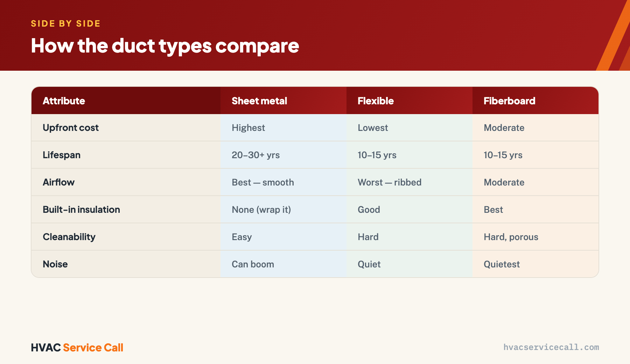
Task: Click the 'Quietest' noise cell
Action: tap(535, 264)
